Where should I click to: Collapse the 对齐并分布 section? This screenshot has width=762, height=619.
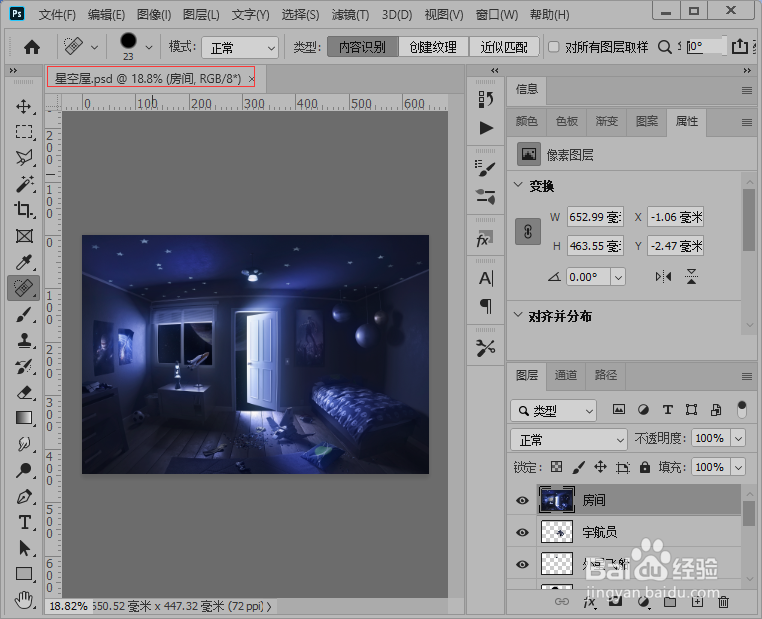tap(518, 315)
